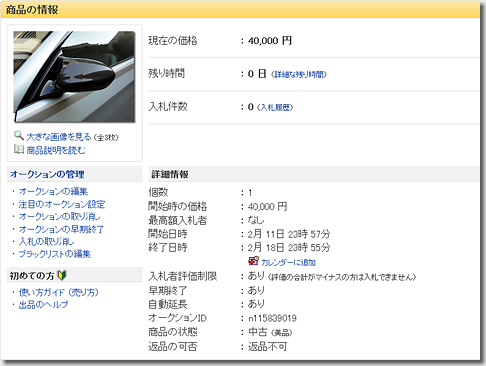Click the beginner leaf icon beside 初めての方
This screenshot has width=486, height=366.
pyautogui.click(x=62, y=275)
